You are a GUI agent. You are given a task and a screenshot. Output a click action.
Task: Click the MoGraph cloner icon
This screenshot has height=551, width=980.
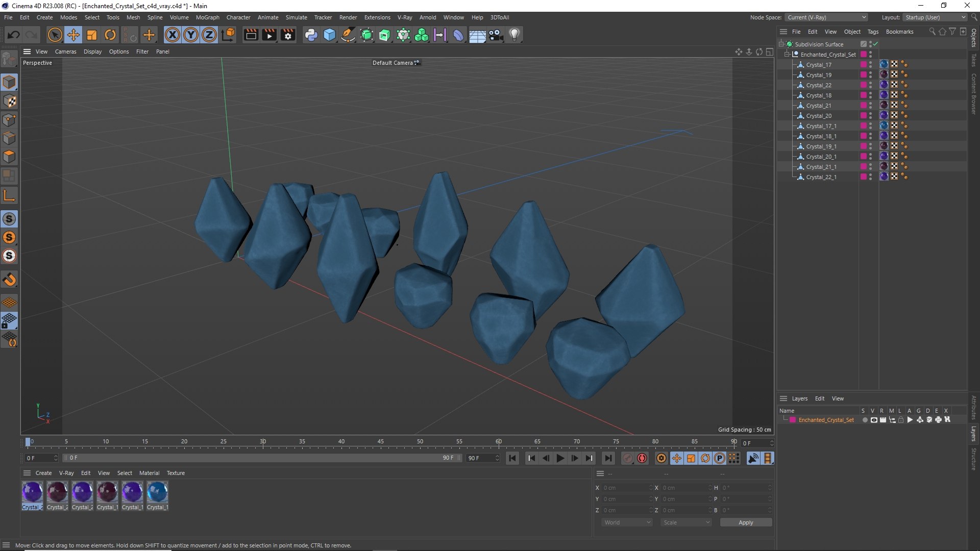[422, 35]
